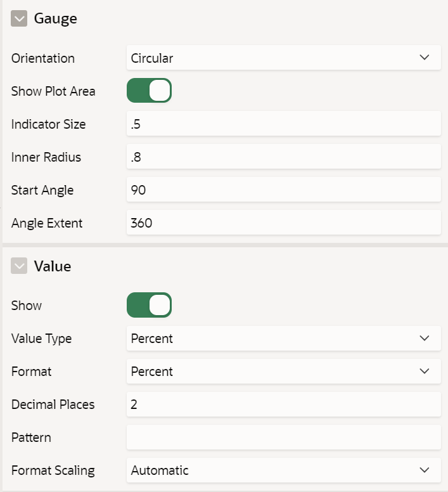Click the Orientation dropdown arrow icon
Viewport: 448px width, 492px height.
tap(425, 58)
